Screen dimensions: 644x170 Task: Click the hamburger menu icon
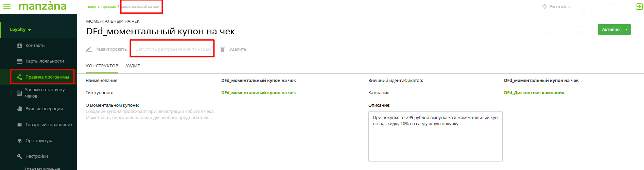[7, 6]
